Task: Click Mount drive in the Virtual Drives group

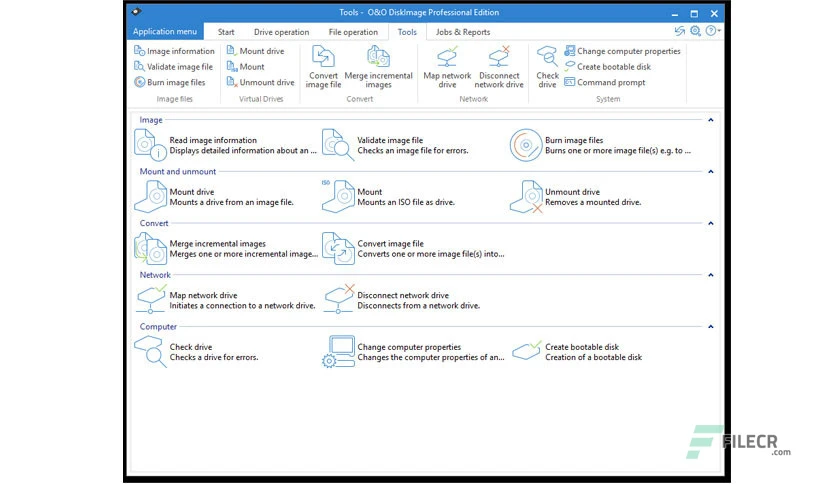Action: [x=255, y=51]
